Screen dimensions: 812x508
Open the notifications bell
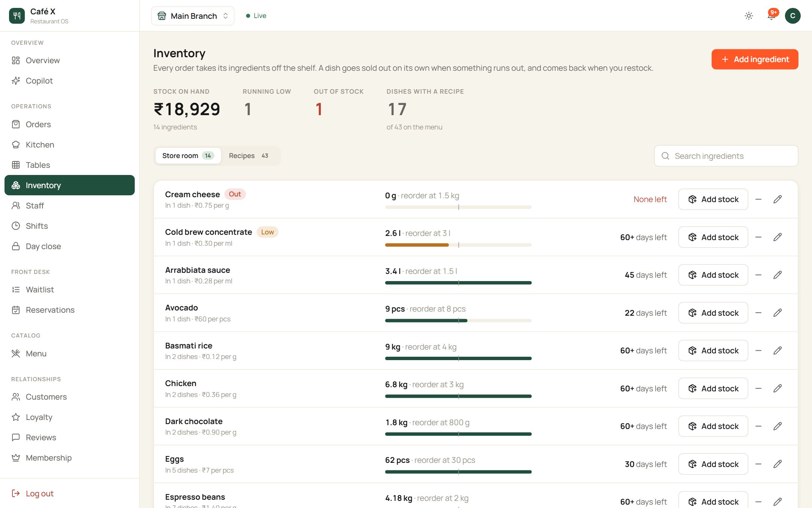point(771,16)
